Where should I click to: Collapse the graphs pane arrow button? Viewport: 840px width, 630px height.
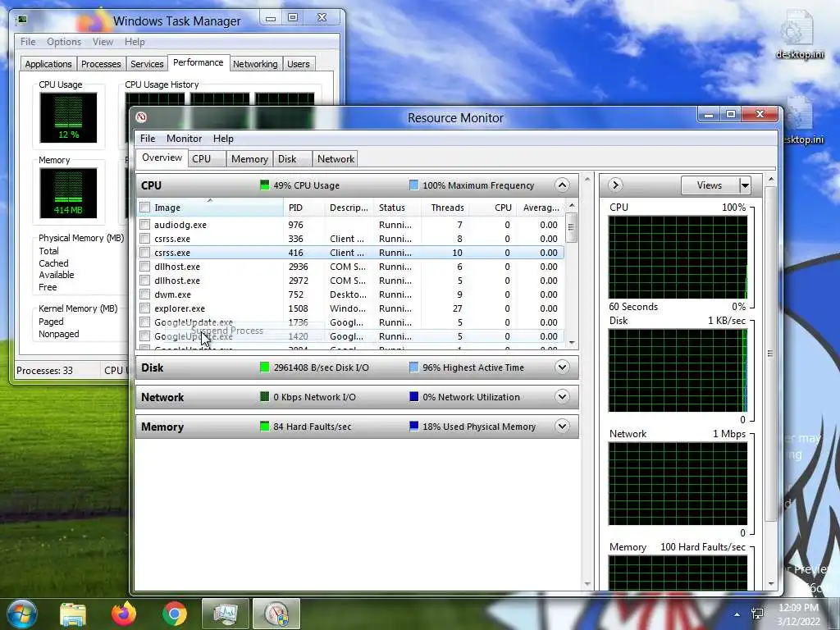615,185
